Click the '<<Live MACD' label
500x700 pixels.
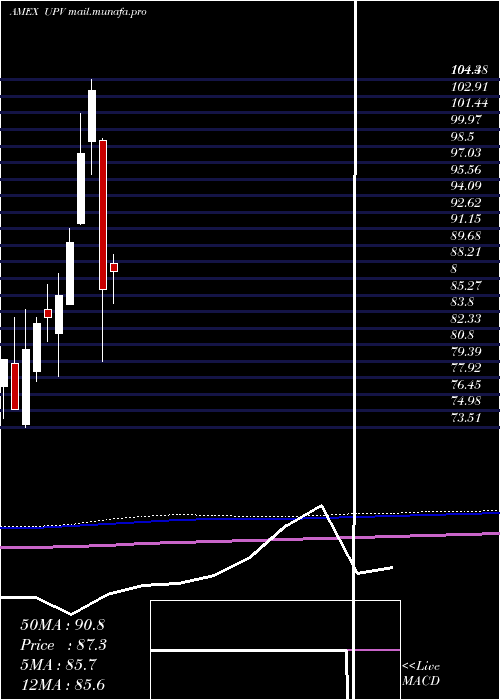421,674
